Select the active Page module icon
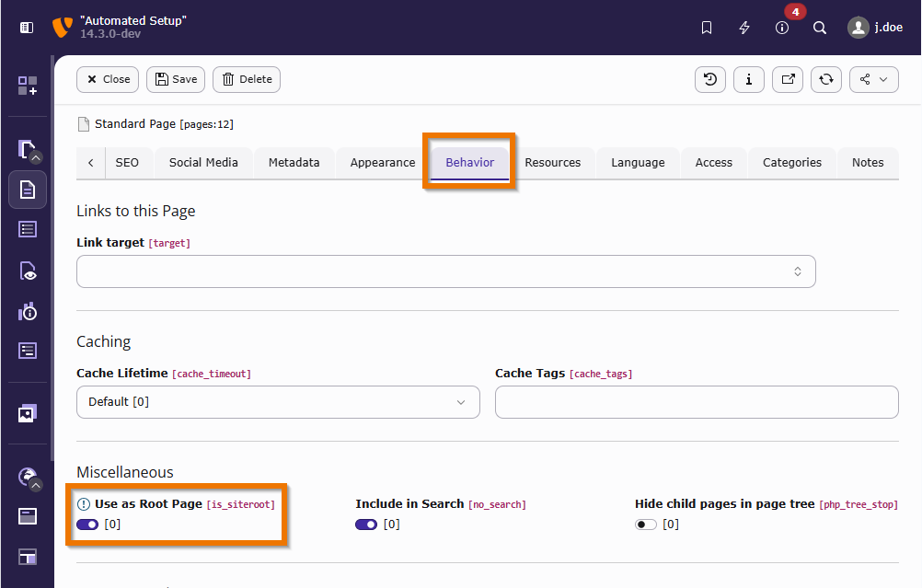922x588 pixels. click(x=28, y=190)
